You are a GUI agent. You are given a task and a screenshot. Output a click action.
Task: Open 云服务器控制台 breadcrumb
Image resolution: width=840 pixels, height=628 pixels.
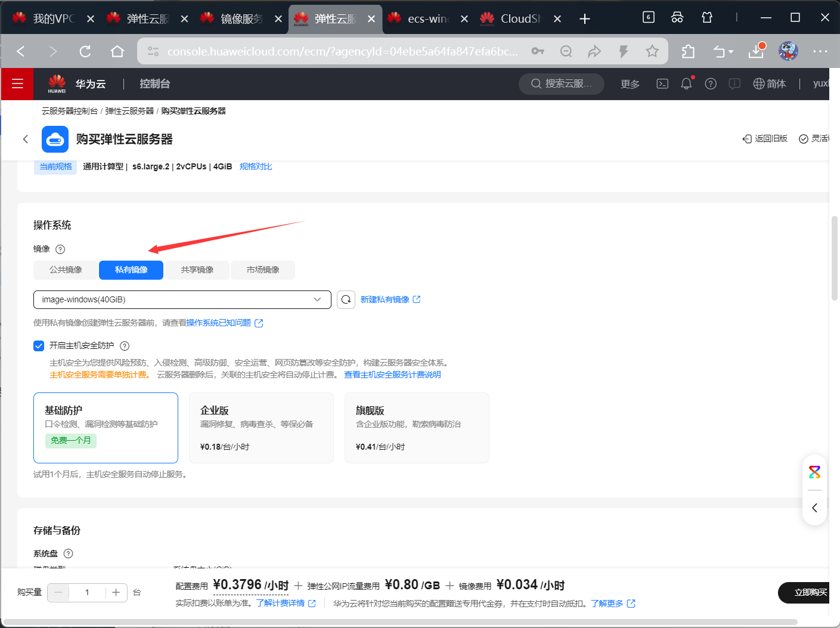[70, 111]
